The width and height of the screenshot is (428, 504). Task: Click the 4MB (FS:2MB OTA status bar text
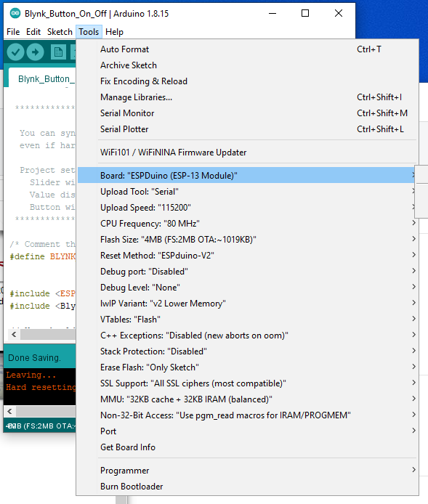tap(41, 426)
